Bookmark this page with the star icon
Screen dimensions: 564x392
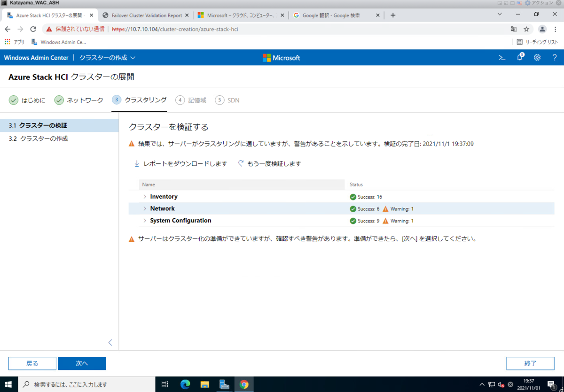click(x=526, y=29)
